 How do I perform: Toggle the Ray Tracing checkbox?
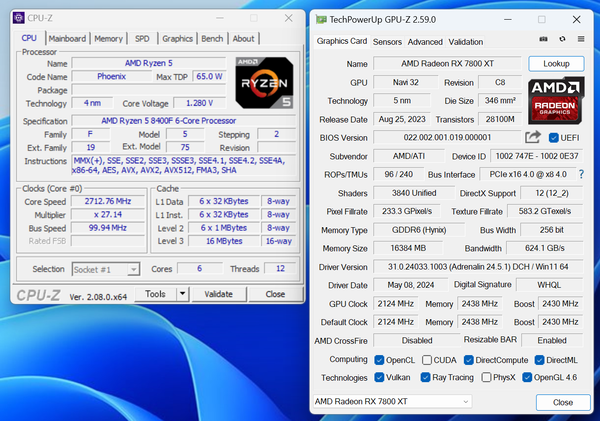pyautogui.click(x=425, y=377)
